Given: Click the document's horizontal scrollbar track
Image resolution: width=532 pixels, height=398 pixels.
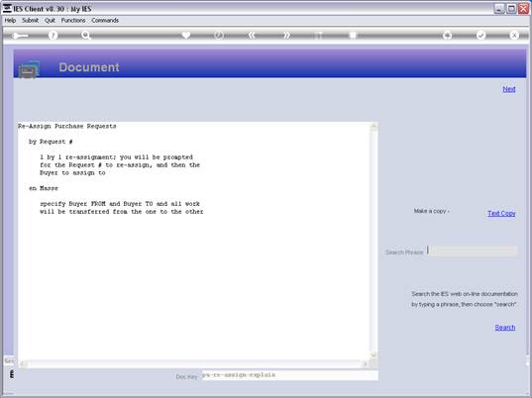Looking at the screenshot, I should click(x=194, y=364).
